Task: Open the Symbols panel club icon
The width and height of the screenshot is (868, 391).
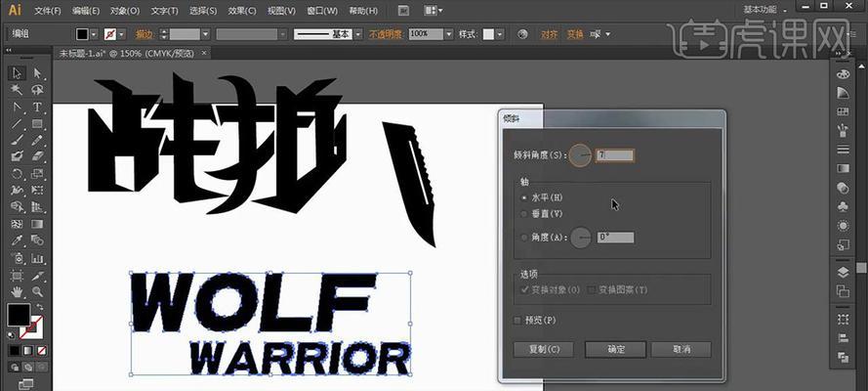Action: pyautogui.click(x=843, y=206)
